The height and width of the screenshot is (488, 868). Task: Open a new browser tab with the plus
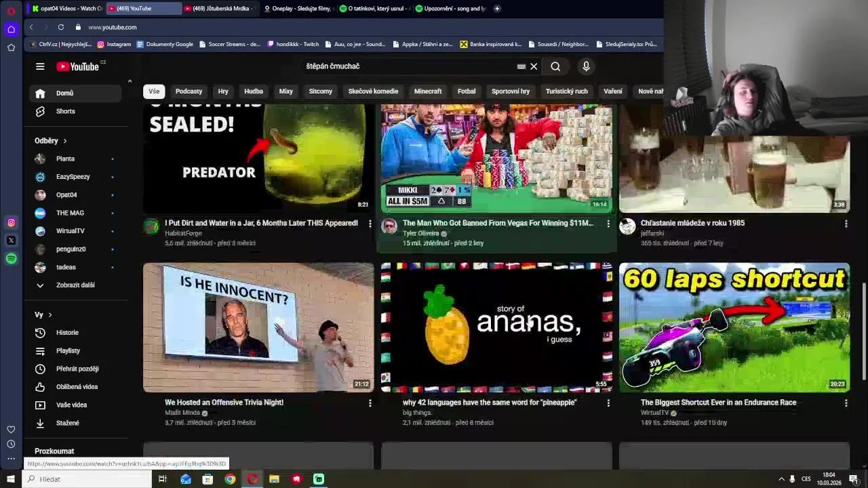(497, 8)
